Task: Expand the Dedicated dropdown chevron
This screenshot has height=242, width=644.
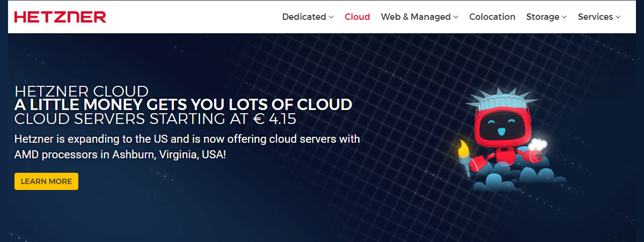Action: (x=331, y=17)
